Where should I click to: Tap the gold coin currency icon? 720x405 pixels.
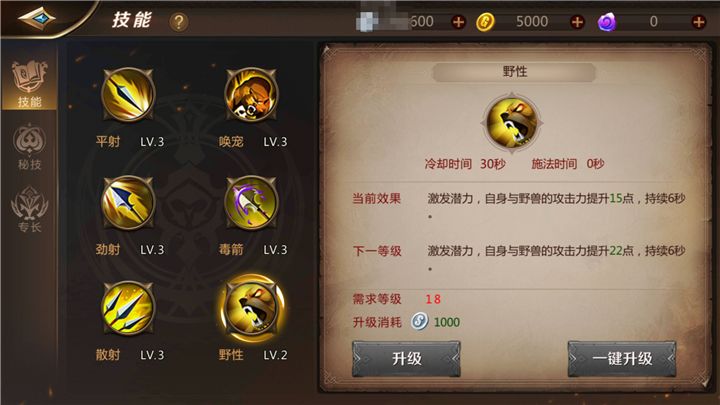pyautogui.click(x=485, y=22)
